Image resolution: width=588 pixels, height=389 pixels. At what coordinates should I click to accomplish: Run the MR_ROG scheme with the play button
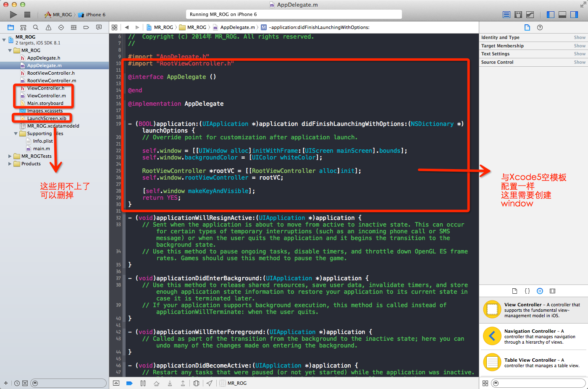pos(13,15)
